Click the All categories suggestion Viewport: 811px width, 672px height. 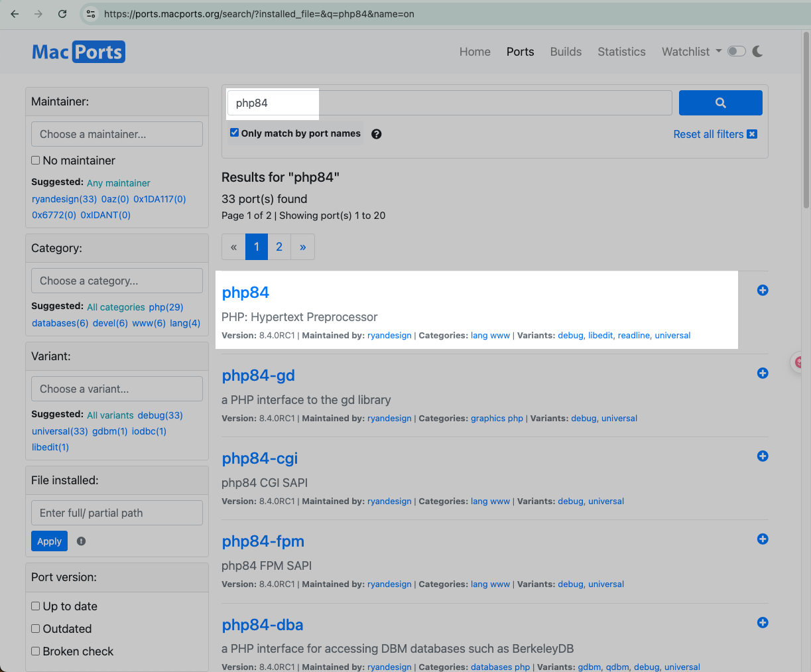tap(116, 307)
